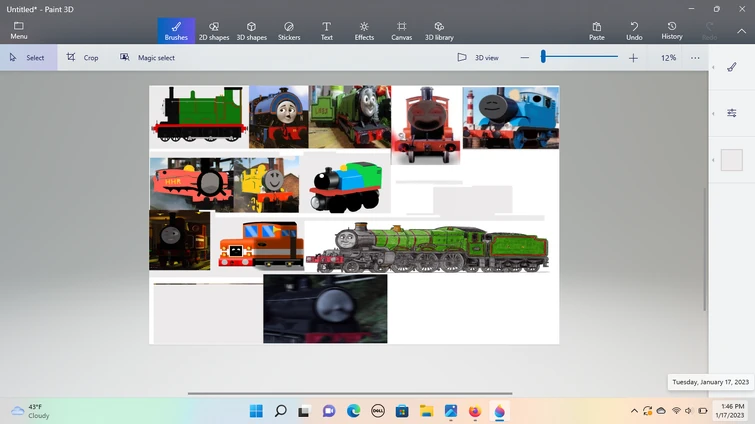Screen dimensions: 755x424
Task: Open the 2D shapes panel
Action: click(x=214, y=30)
